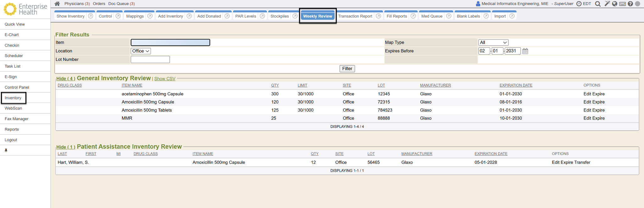This screenshot has width=644, height=208.
Task: Switch to the PAR Levels tab
Action: click(245, 16)
